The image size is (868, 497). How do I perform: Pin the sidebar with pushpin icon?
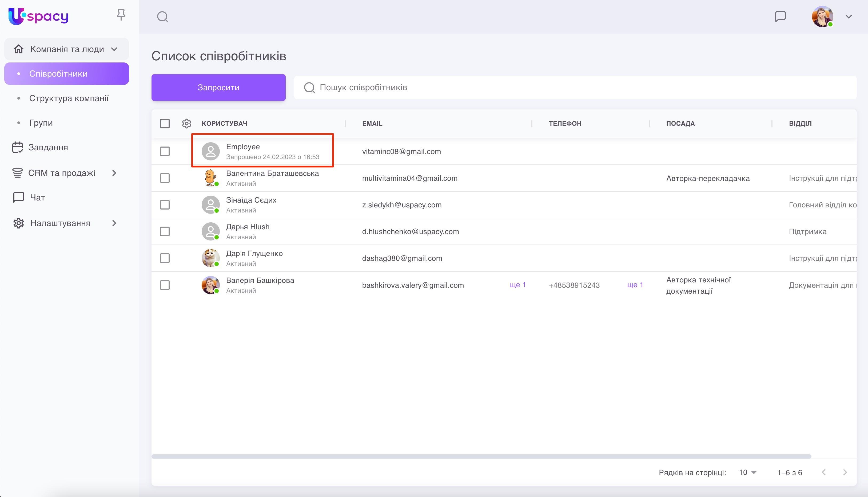click(x=121, y=15)
